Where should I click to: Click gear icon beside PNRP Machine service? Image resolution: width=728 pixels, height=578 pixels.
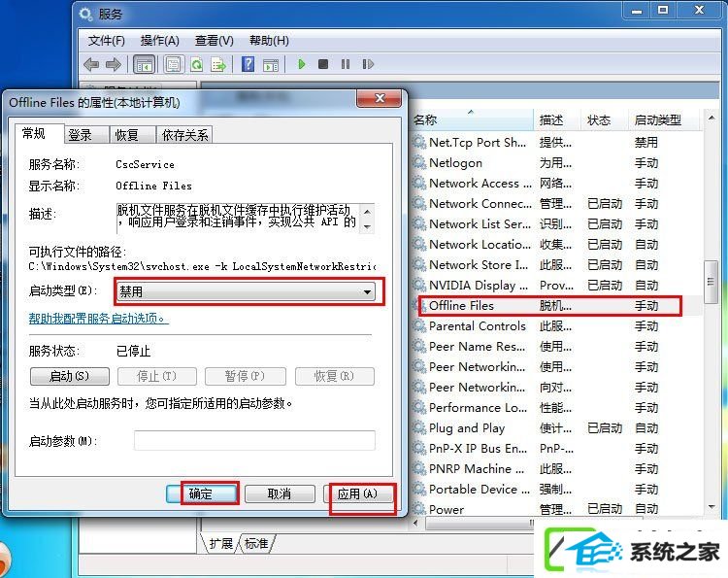pos(419,468)
